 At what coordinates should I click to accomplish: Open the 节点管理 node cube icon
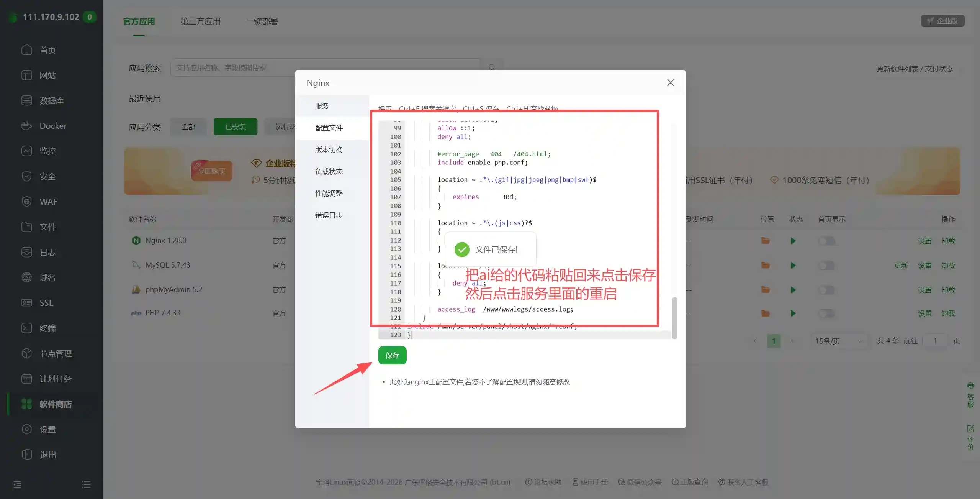tap(26, 353)
